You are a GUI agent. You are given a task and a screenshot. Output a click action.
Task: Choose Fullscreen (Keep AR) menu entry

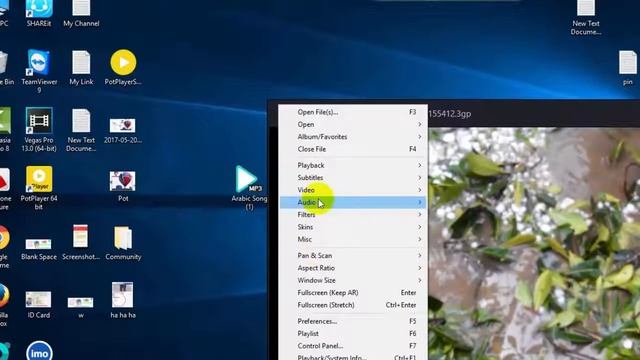(353, 293)
